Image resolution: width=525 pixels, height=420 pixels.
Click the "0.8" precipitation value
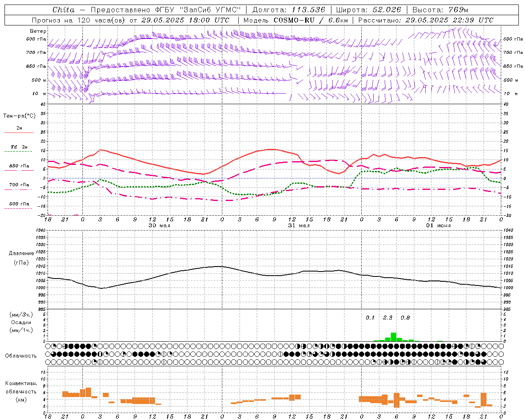coord(405,318)
